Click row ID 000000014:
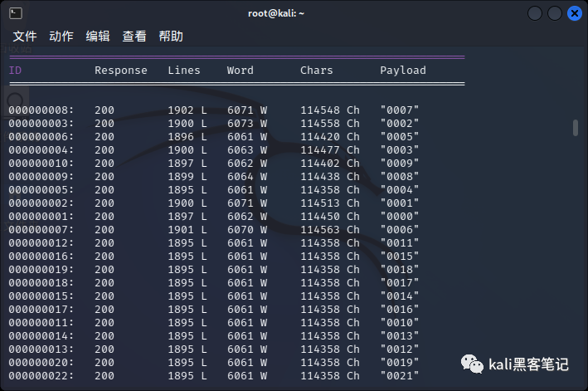The image size is (588, 391). [41, 336]
